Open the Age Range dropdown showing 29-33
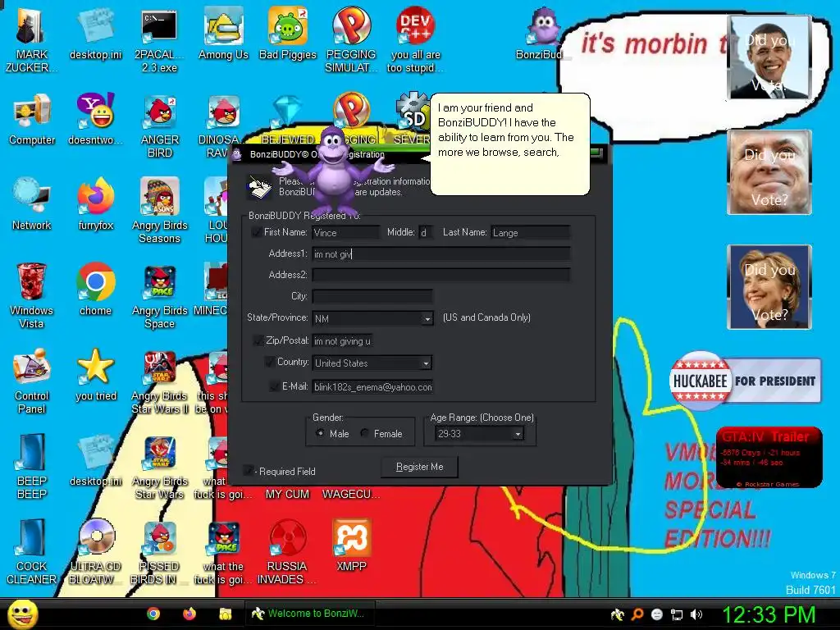Image resolution: width=840 pixels, height=630 pixels. coord(480,434)
